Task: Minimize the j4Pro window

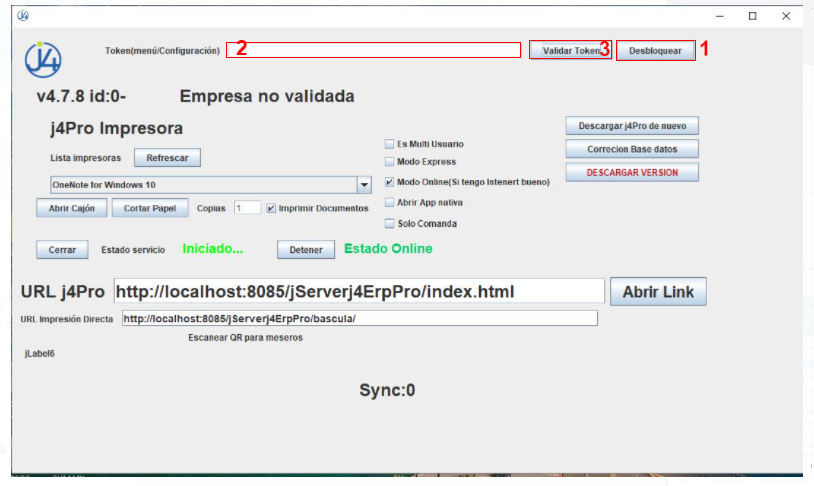Action: pyautogui.click(x=720, y=16)
